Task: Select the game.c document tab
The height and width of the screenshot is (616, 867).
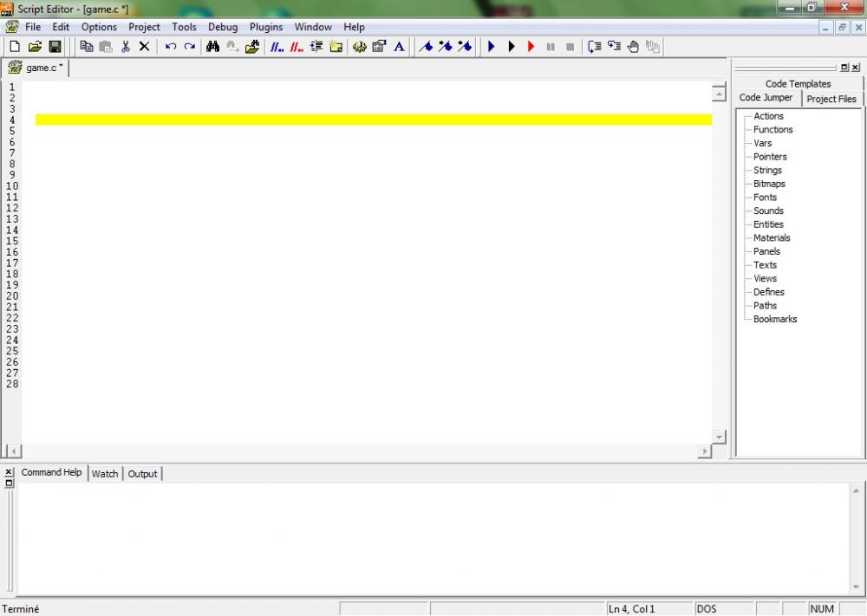Action: 36,68
